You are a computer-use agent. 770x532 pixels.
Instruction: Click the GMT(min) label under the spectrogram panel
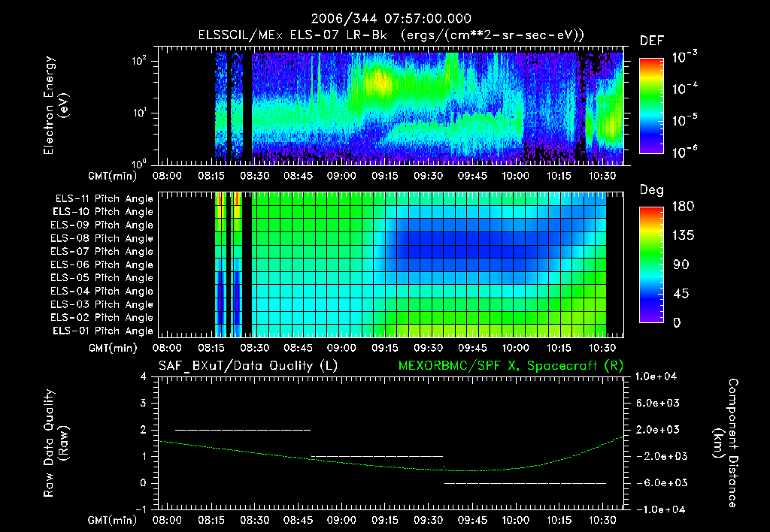[x=113, y=176]
